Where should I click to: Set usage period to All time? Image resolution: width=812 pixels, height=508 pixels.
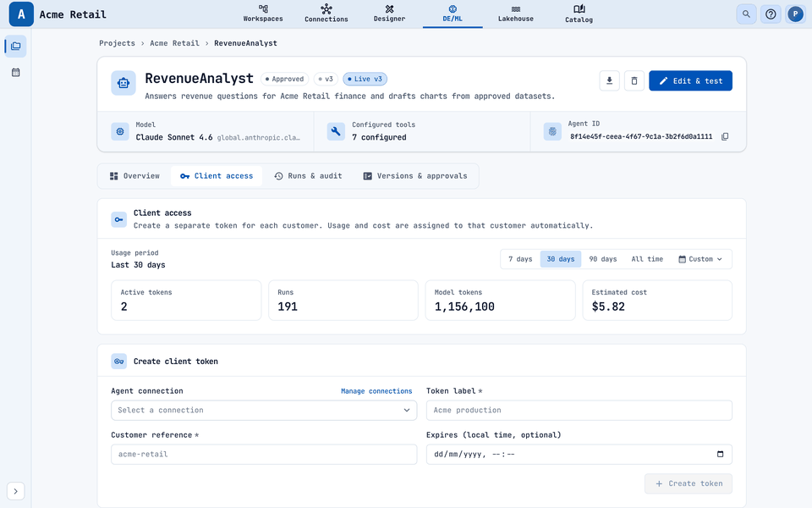[647, 259]
